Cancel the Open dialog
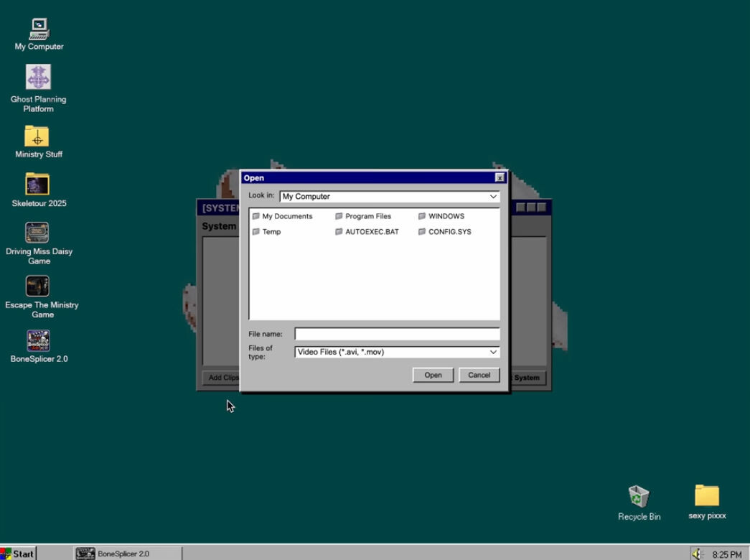 point(479,375)
